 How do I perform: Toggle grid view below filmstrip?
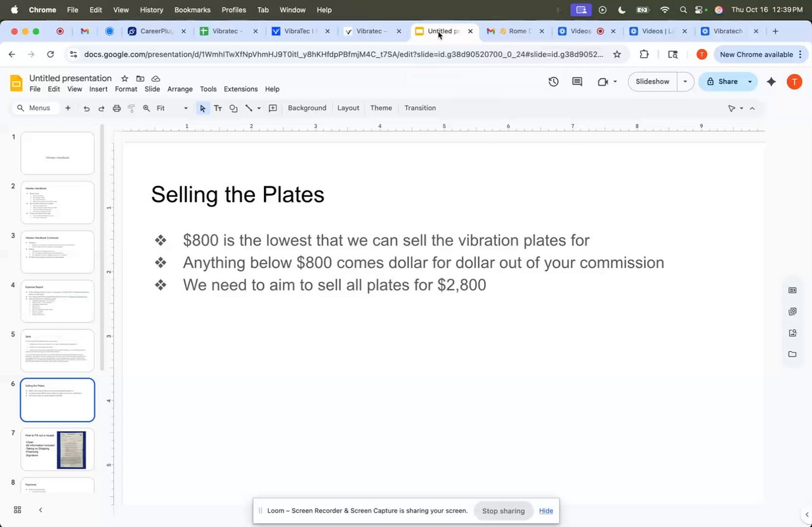tap(18, 510)
